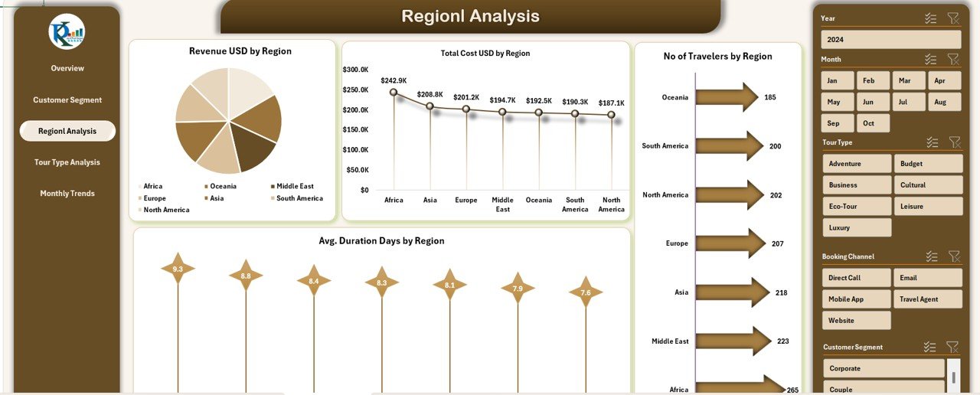Navigate to Monthly Trends page
The image size is (980, 395).
tap(67, 194)
